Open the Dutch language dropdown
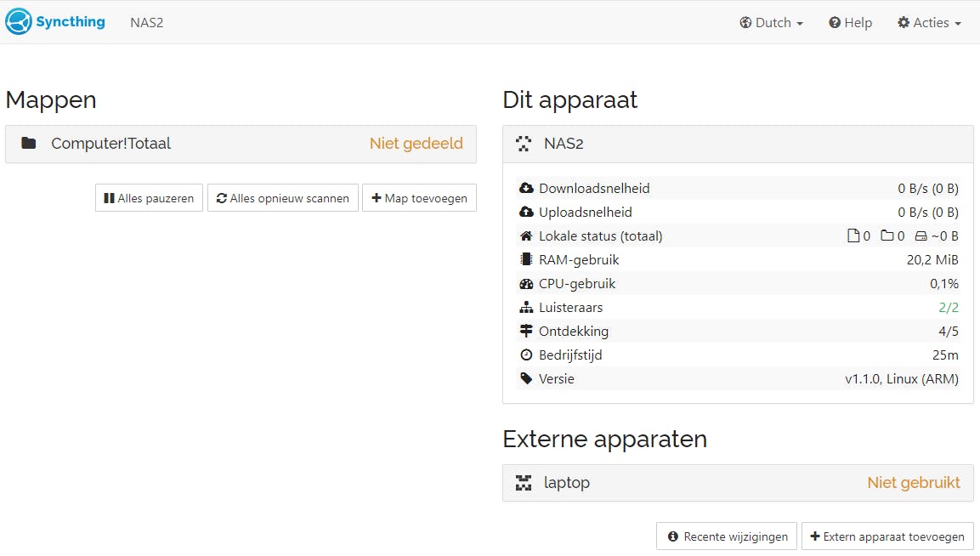Screen dimensions: 980x556 click(771, 23)
